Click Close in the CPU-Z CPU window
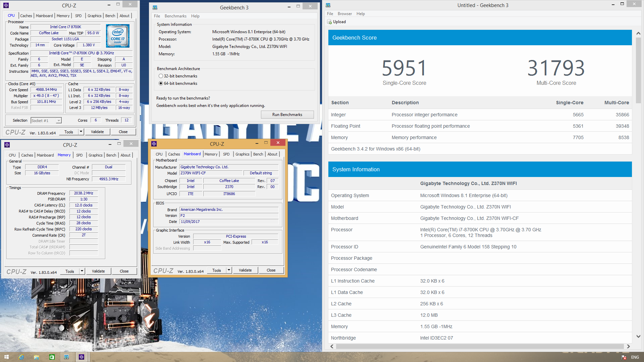The width and height of the screenshot is (644, 362). coord(123,132)
